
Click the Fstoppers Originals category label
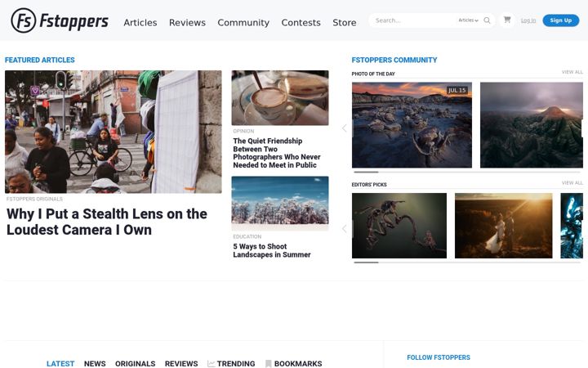(x=34, y=199)
